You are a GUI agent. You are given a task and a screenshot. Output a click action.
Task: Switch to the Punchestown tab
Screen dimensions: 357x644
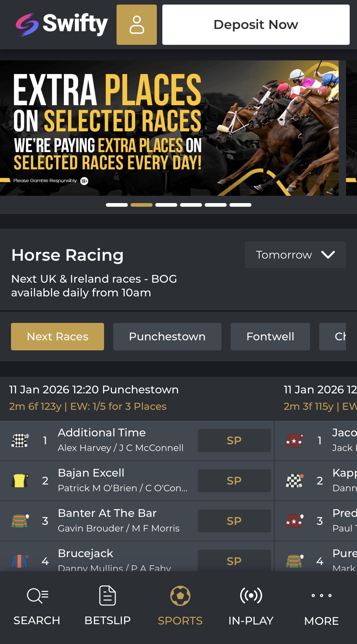167,337
